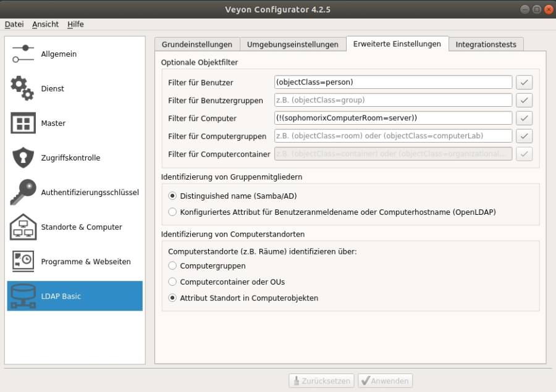Select the Erweiterte Einstellungen tab
Screen dimensions: 556x392
tap(397, 44)
